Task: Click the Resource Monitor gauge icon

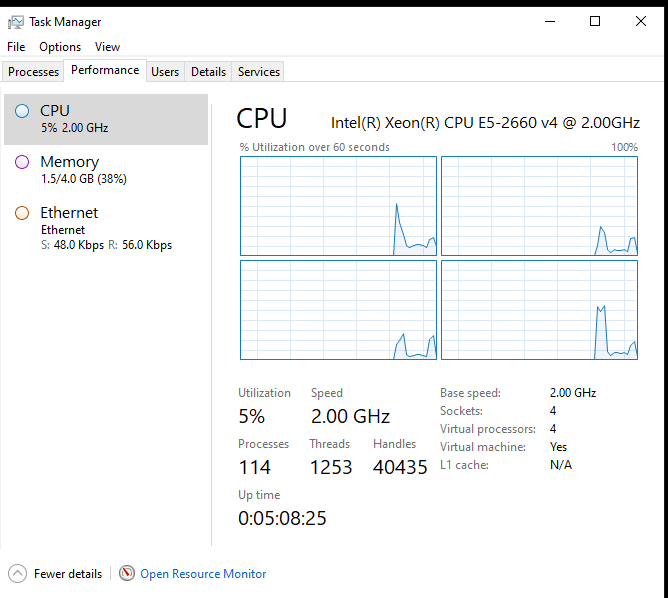Action: (127, 574)
